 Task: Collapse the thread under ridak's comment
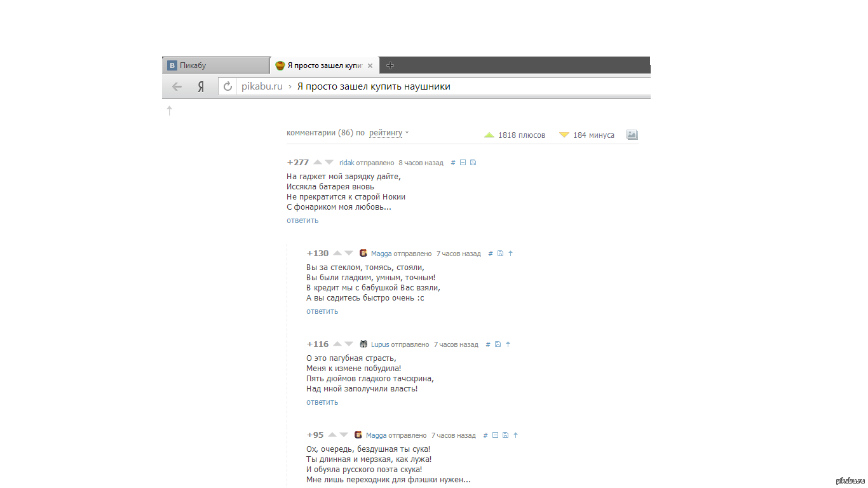[463, 163]
